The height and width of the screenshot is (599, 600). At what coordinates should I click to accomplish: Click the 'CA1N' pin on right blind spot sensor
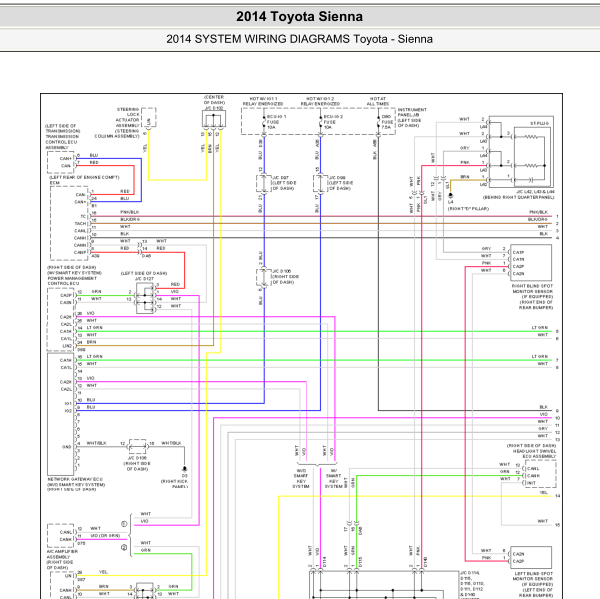click(x=518, y=260)
